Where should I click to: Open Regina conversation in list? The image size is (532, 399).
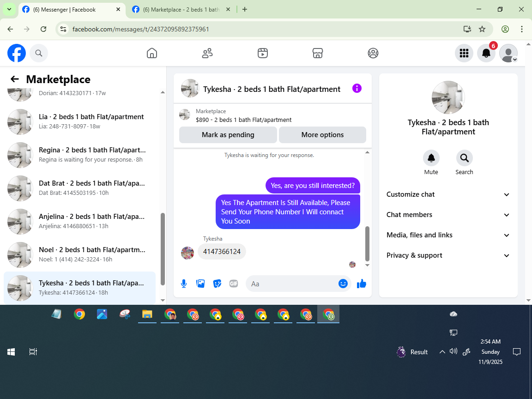(x=80, y=155)
